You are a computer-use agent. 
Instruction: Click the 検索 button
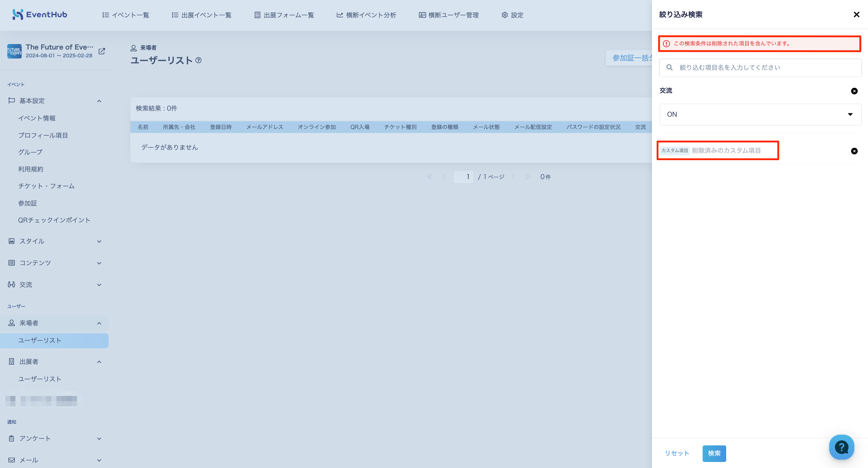714,453
